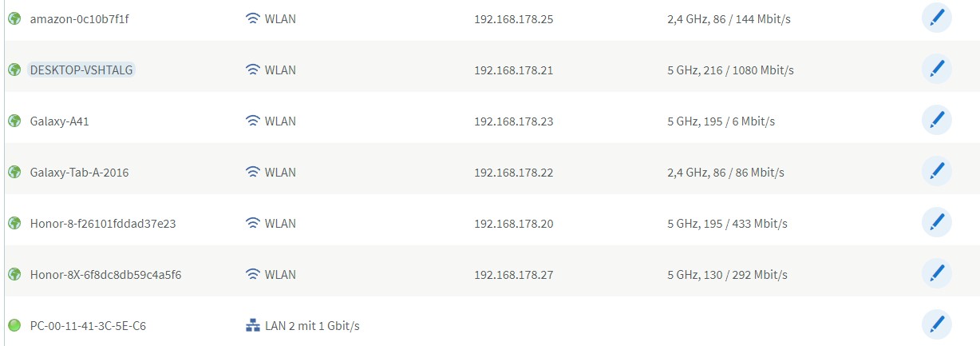Click the pencil icon for DESKTOP-VSHTALG

pos(937,70)
